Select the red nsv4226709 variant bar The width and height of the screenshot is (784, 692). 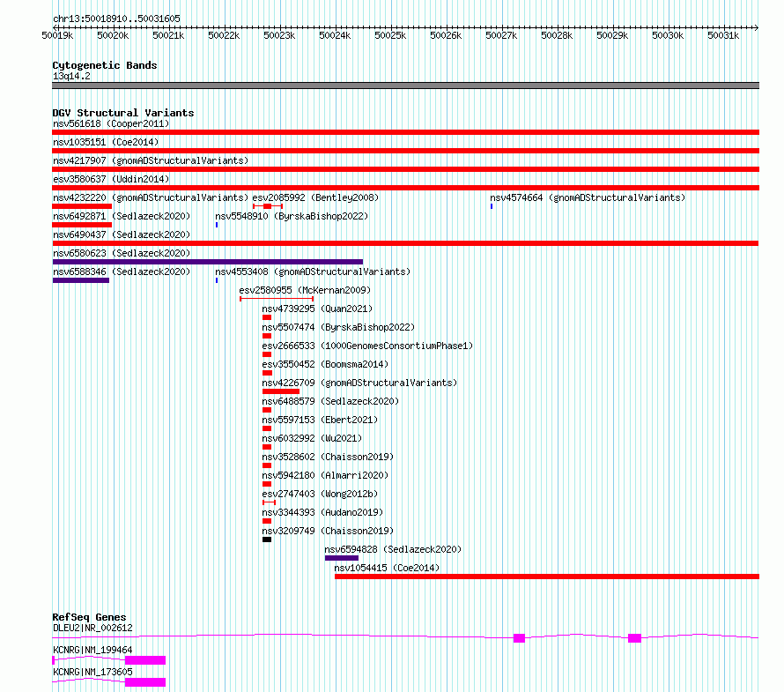[x=281, y=391]
